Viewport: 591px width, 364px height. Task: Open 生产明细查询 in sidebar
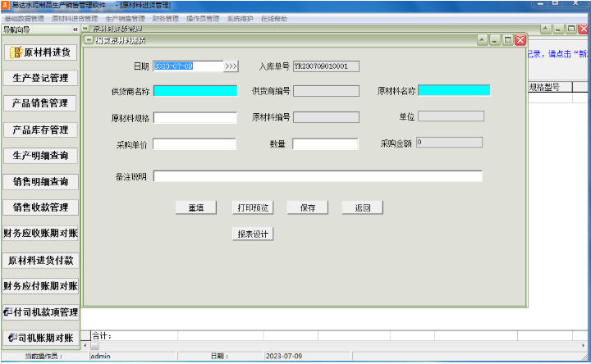[40, 156]
